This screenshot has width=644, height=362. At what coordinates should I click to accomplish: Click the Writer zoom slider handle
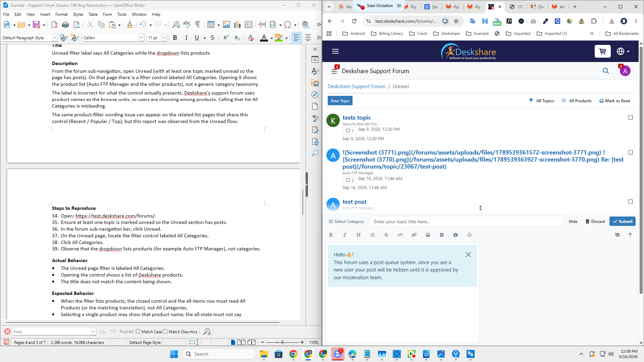pyautogui.click(x=282, y=342)
